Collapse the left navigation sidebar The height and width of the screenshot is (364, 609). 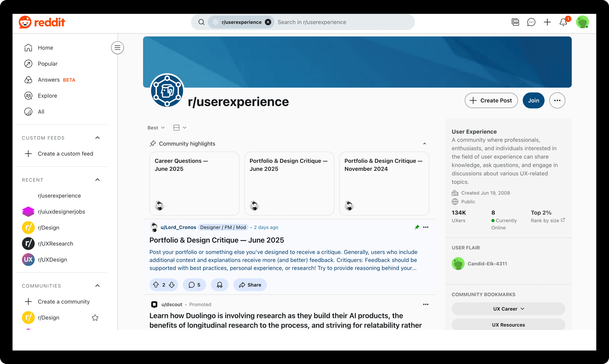click(x=117, y=48)
